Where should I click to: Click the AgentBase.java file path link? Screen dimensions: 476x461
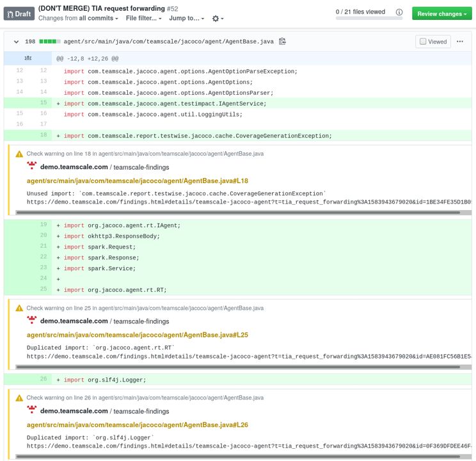click(x=168, y=42)
